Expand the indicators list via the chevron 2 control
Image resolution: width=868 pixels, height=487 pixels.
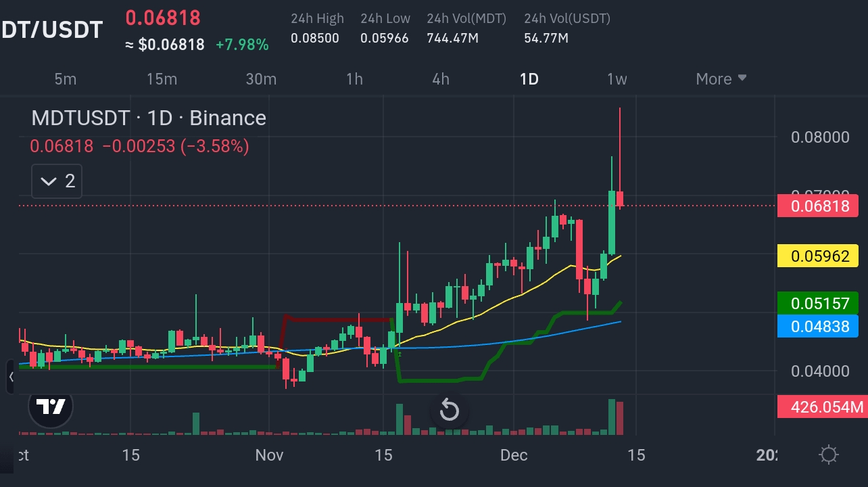point(56,181)
